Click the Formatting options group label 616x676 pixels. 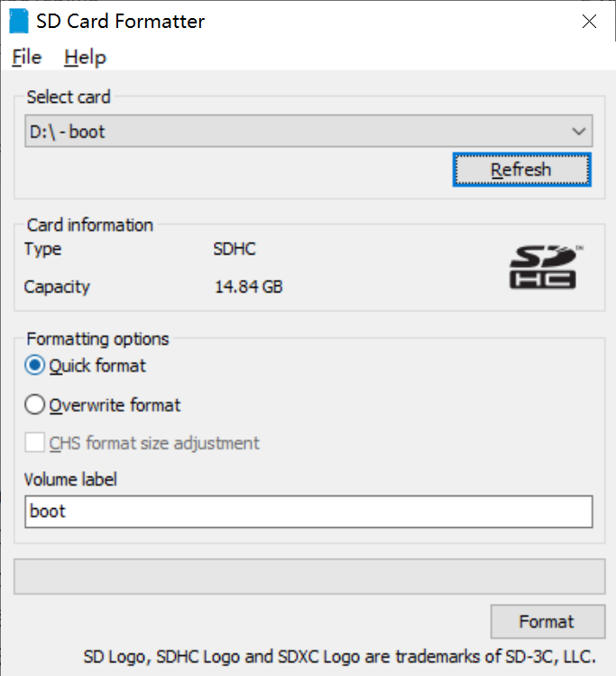[97, 339]
